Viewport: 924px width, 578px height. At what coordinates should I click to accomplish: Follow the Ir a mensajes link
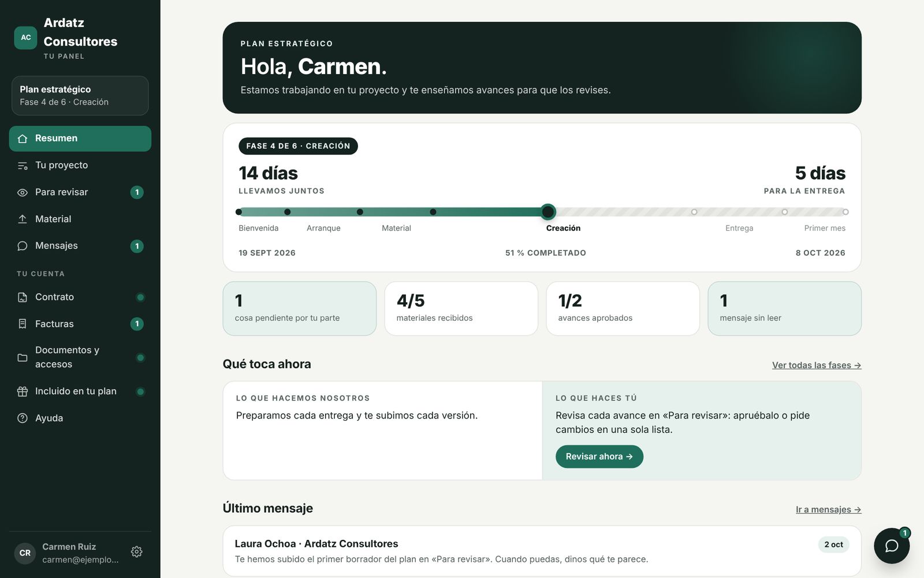click(x=829, y=509)
